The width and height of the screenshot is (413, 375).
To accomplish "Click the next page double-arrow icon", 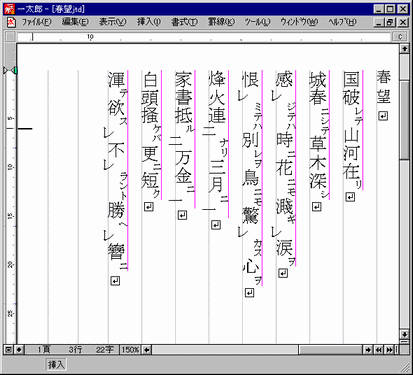I will (x=389, y=350).
